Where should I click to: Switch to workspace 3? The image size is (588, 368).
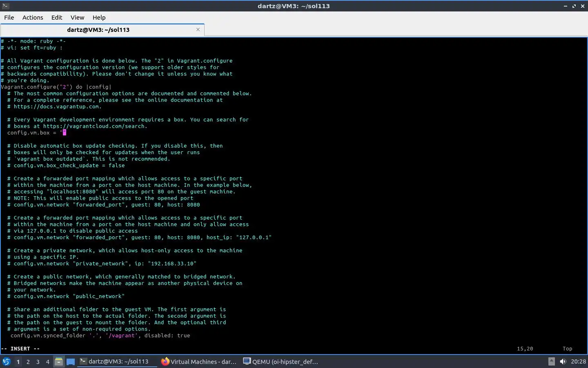(x=38, y=361)
